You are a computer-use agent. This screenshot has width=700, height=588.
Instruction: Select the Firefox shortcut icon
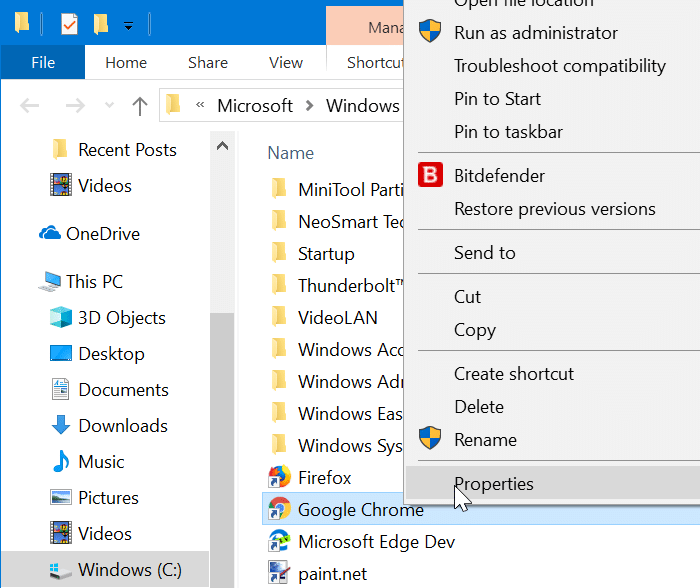click(x=279, y=477)
